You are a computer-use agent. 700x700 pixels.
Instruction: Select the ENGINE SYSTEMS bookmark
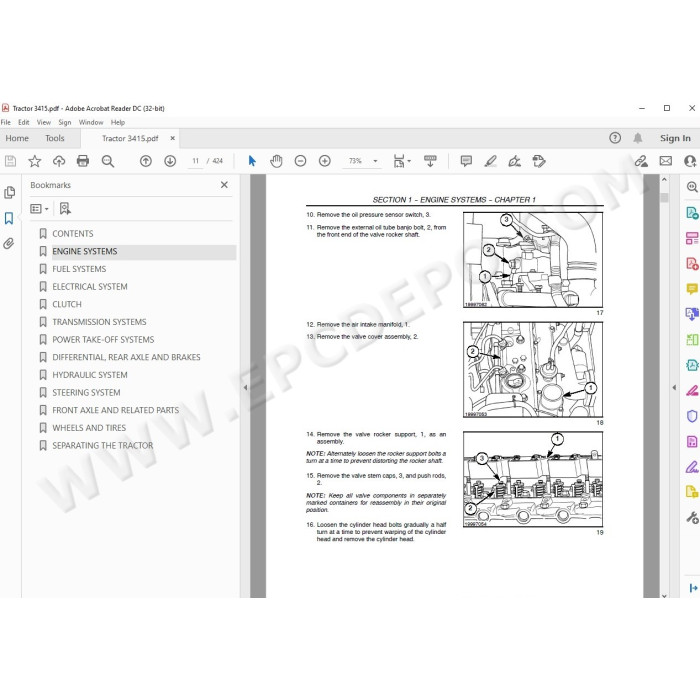(x=85, y=251)
